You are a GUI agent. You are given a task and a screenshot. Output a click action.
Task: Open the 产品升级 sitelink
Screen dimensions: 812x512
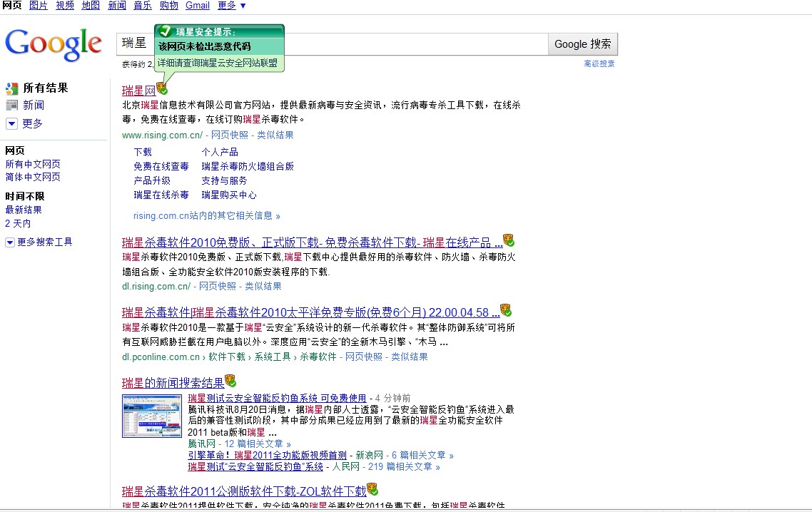click(152, 180)
